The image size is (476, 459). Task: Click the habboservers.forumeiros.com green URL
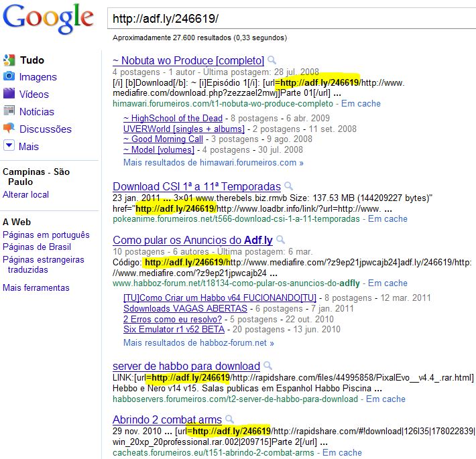235,399
